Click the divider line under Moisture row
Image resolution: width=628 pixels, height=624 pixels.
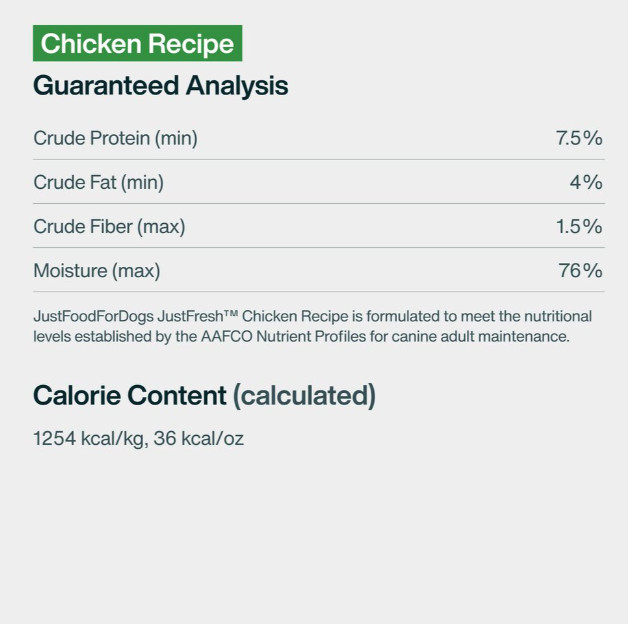pyautogui.click(x=319, y=292)
